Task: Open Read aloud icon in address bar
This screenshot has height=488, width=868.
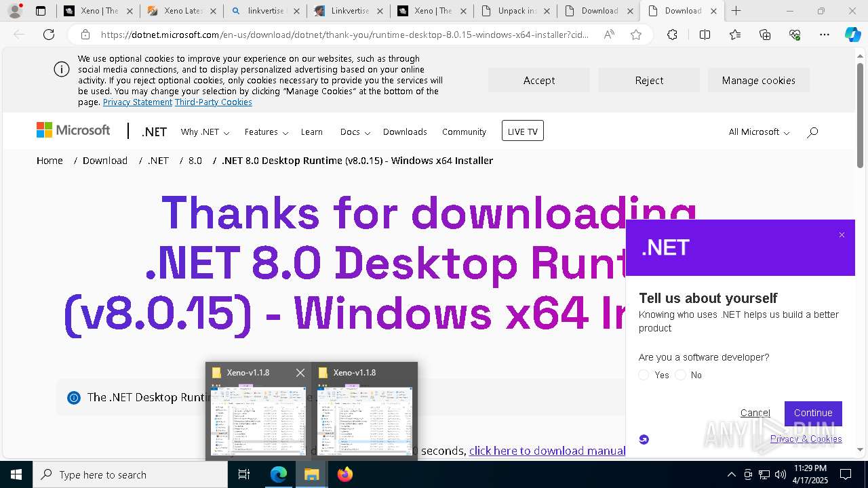Action: pyautogui.click(x=609, y=35)
